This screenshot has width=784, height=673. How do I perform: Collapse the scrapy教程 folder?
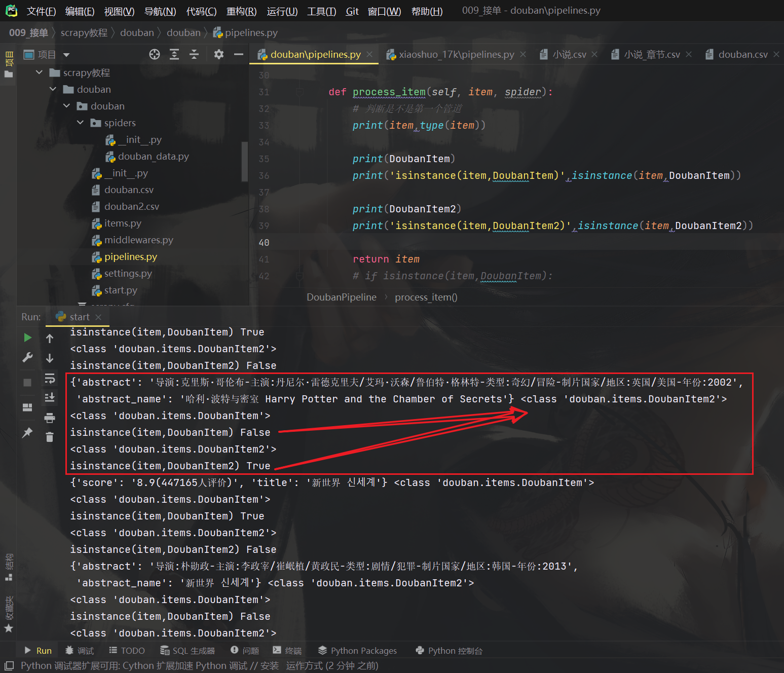tap(39, 72)
